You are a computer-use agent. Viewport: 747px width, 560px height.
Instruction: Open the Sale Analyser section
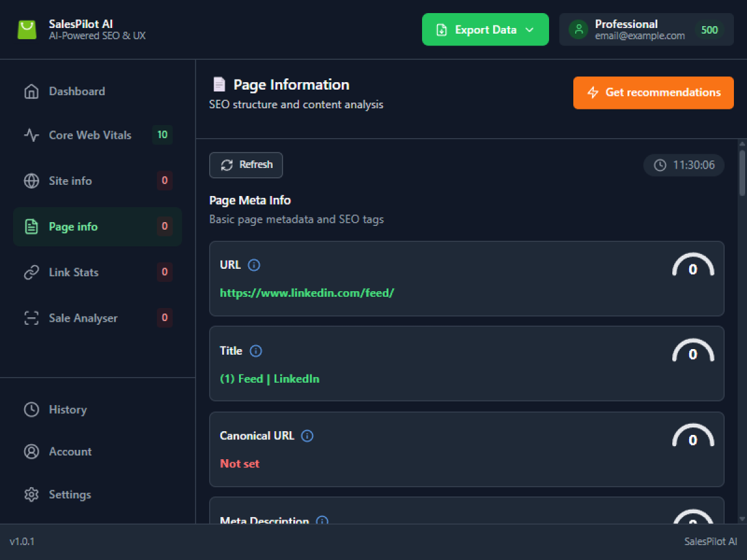83,318
